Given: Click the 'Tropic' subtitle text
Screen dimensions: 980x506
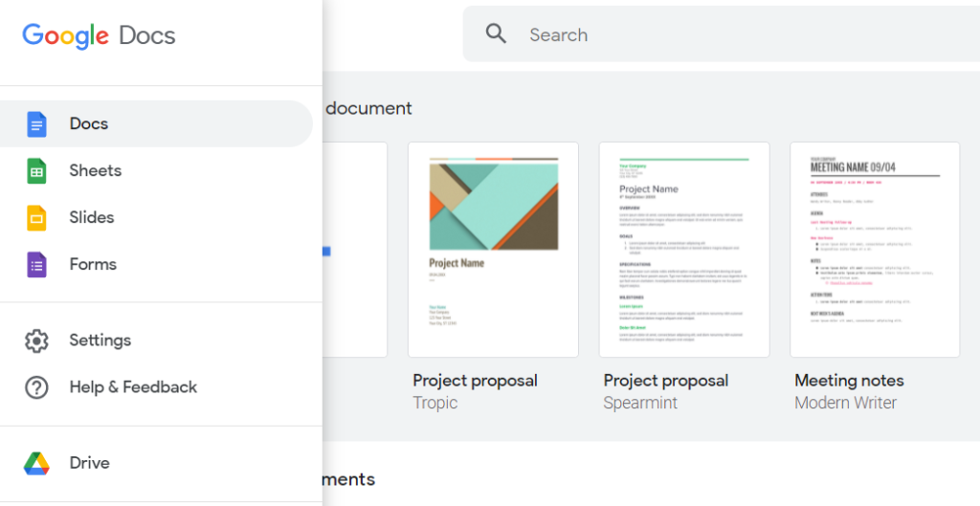Looking at the screenshot, I should pos(435,403).
